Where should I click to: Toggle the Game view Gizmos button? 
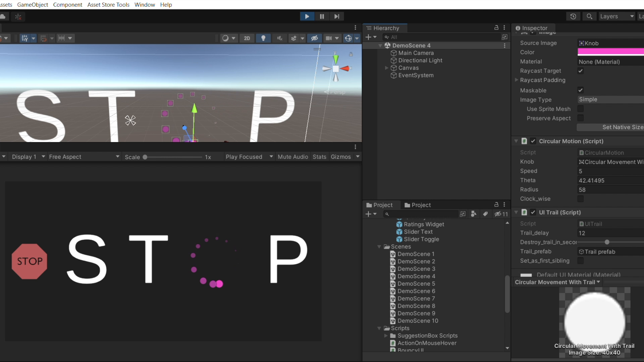(x=340, y=157)
